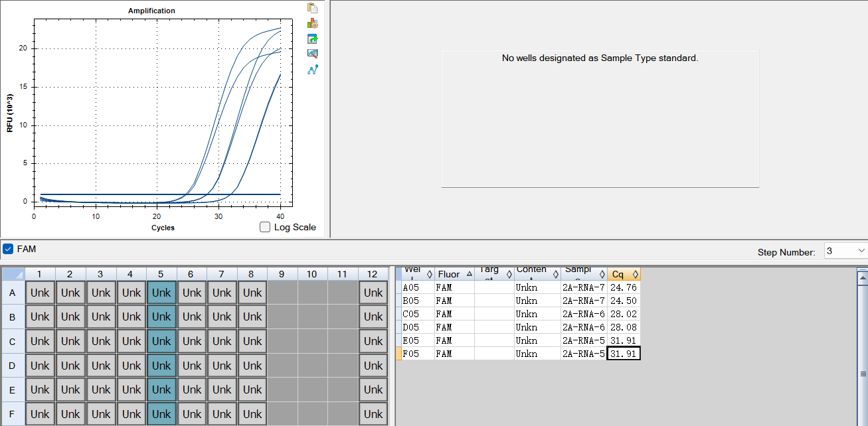Select plate column 1 header
This screenshot has height=426, width=868.
(40, 274)
